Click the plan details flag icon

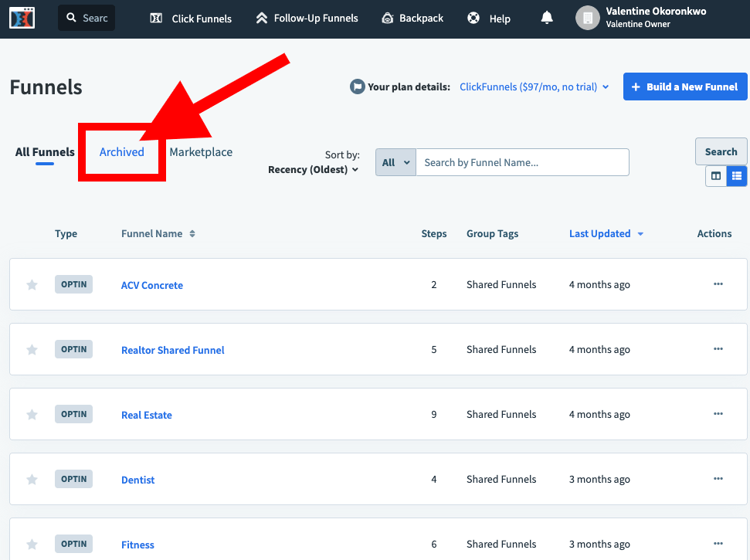[x=357, y=87]
